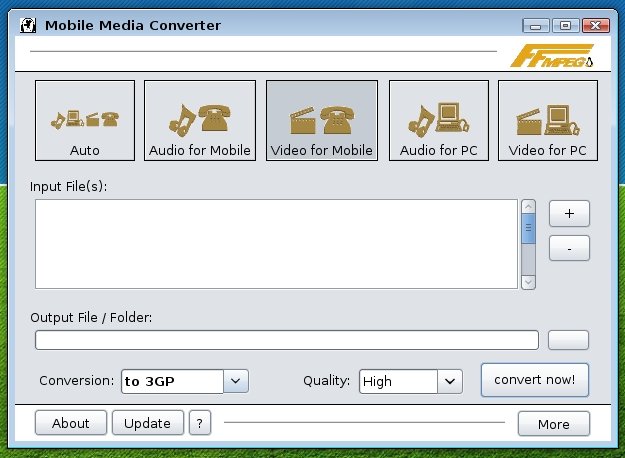This screenshot has width=625, height=458.
Task: Expand the Conversion format dropdown arrow
Action: pos(236,381)
